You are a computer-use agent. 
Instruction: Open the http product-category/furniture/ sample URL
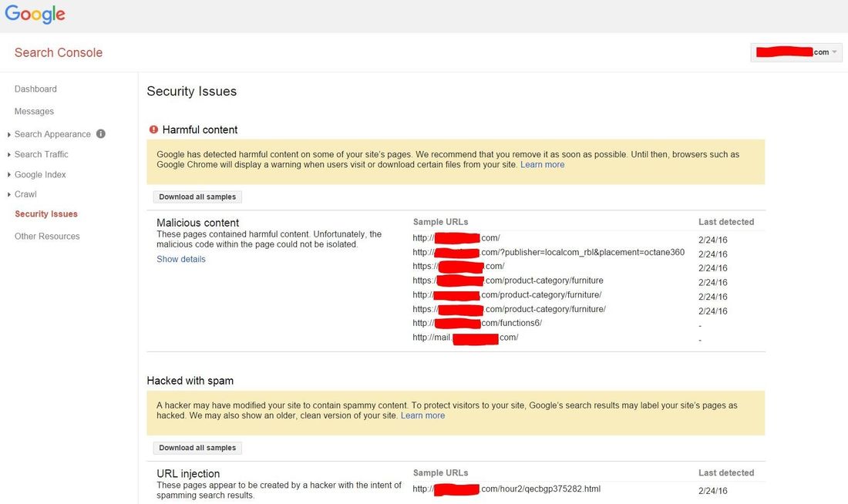coord(507,294)
